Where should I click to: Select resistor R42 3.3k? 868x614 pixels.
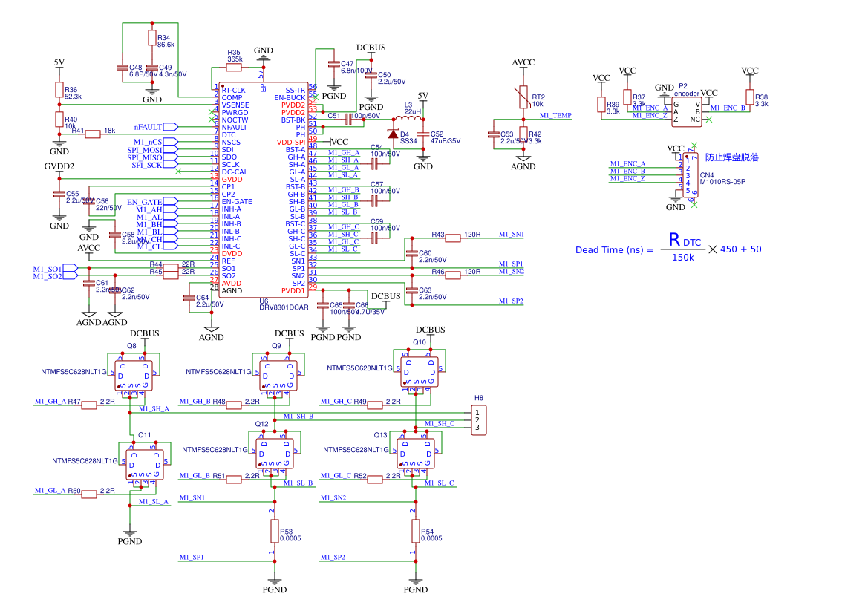(x=523, y=134)
